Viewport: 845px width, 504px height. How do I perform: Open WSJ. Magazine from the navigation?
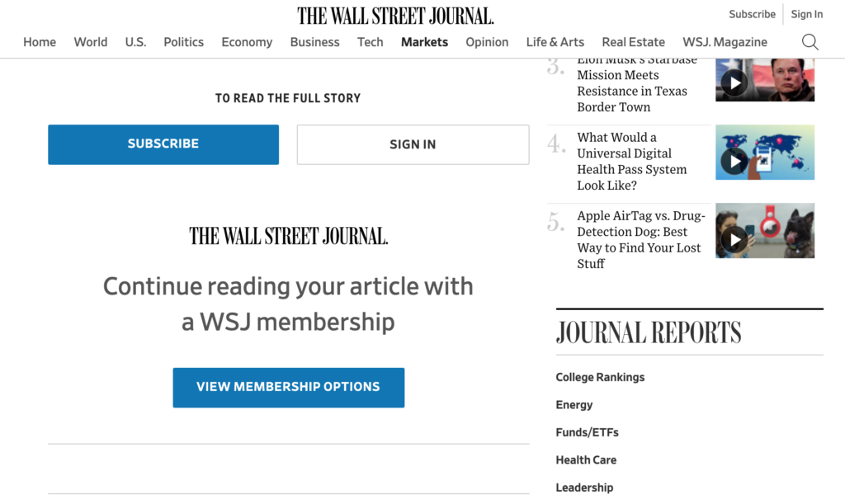click(724, 42)
